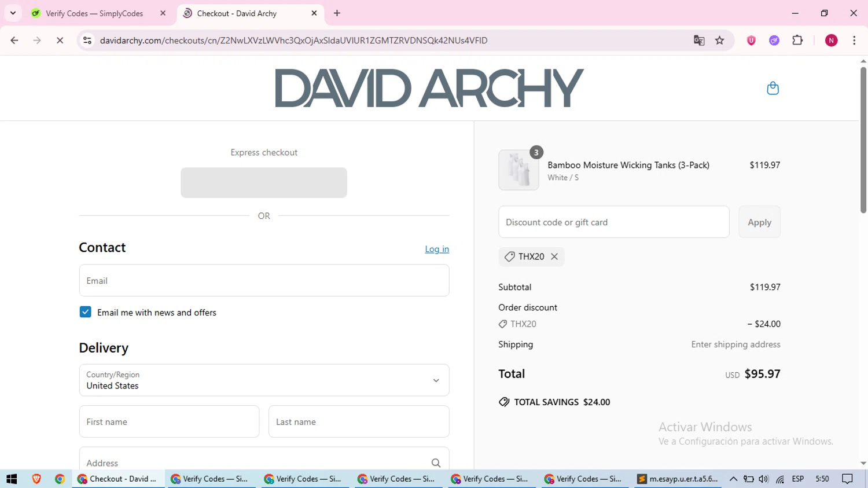Open the shopping bag cart icon
This screenshot has height=488, width=868.
pos(773,88)
